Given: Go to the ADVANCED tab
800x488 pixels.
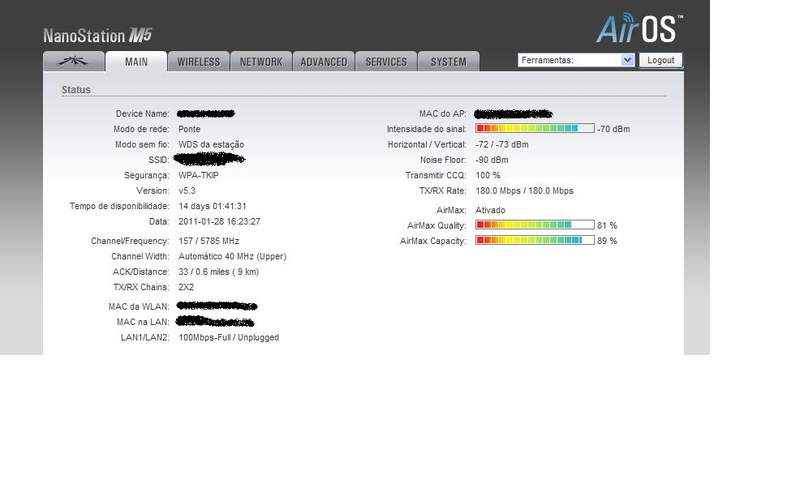Looking at the screenshot, I should 323,61.
